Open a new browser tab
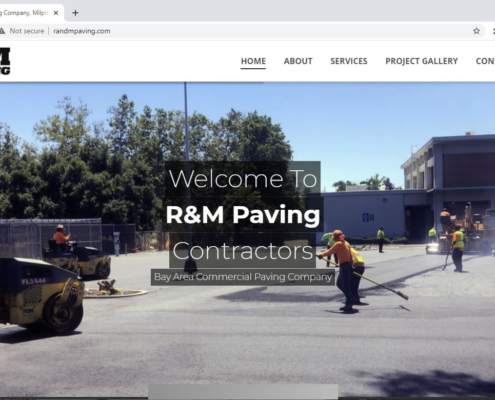495x400 pixels. click(x=75, y=13)
